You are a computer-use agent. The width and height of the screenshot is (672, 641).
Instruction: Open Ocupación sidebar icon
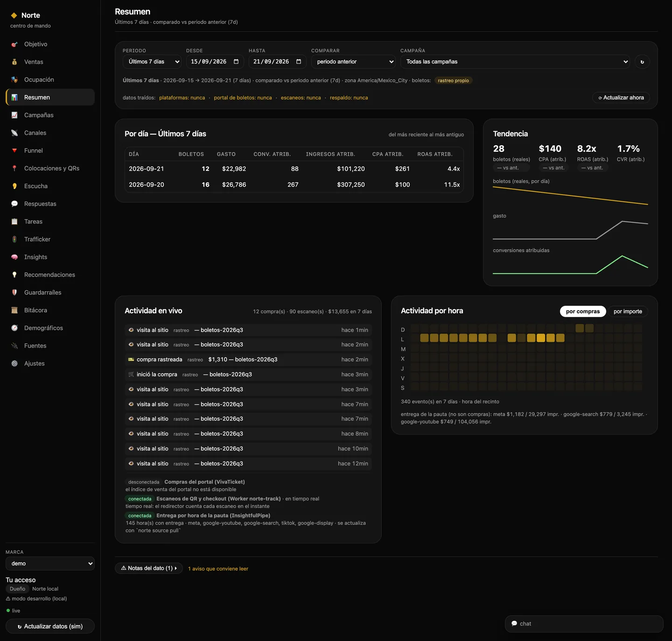[14, 80]
